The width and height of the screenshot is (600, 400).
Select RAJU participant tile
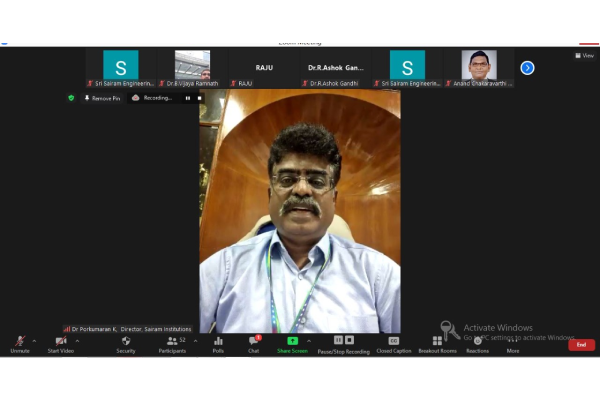264,68
